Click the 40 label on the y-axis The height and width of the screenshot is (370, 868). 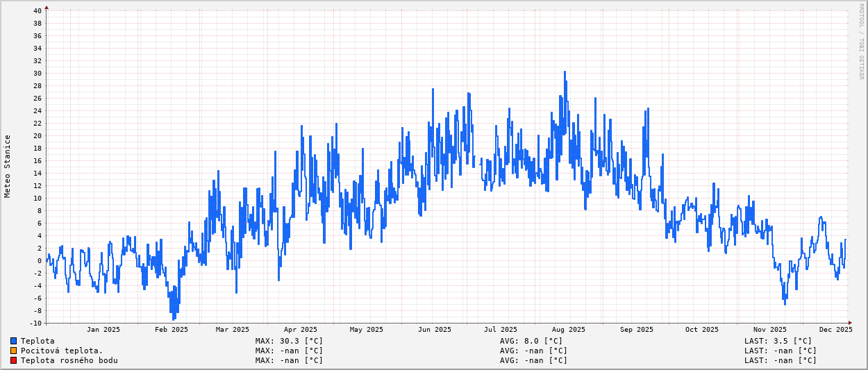(x=37, y=11)
